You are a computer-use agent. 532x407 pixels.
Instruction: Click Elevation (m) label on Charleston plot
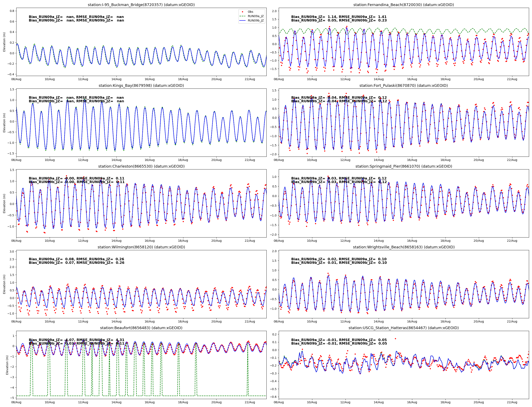tap(4, 203)
